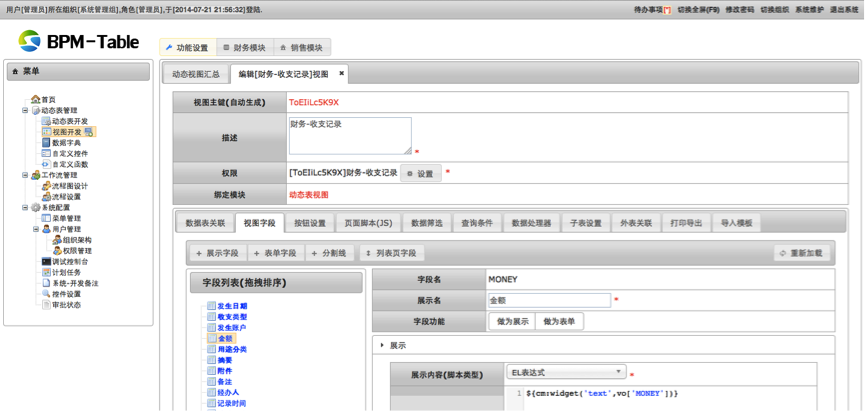Click the 设置 permission button
Screen dimensions: 865x411
(x=421, y=173)
